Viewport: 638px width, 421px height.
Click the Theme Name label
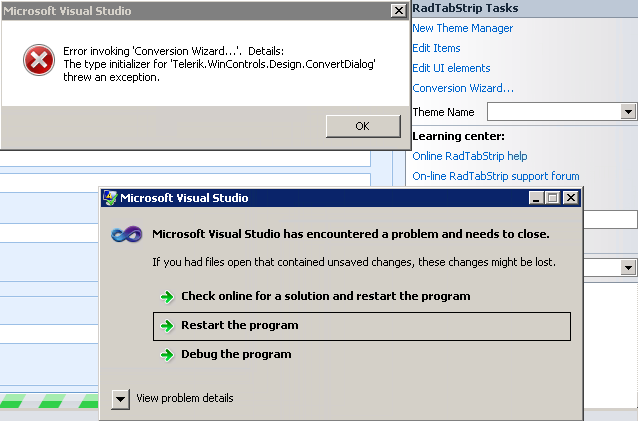(444, 112)
